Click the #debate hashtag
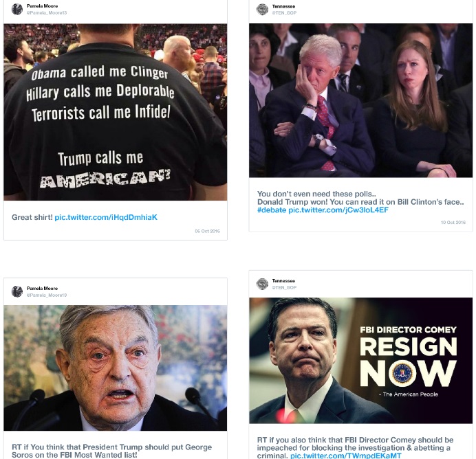The width and height of the screenshot is (476, 459). pos(272,210)
